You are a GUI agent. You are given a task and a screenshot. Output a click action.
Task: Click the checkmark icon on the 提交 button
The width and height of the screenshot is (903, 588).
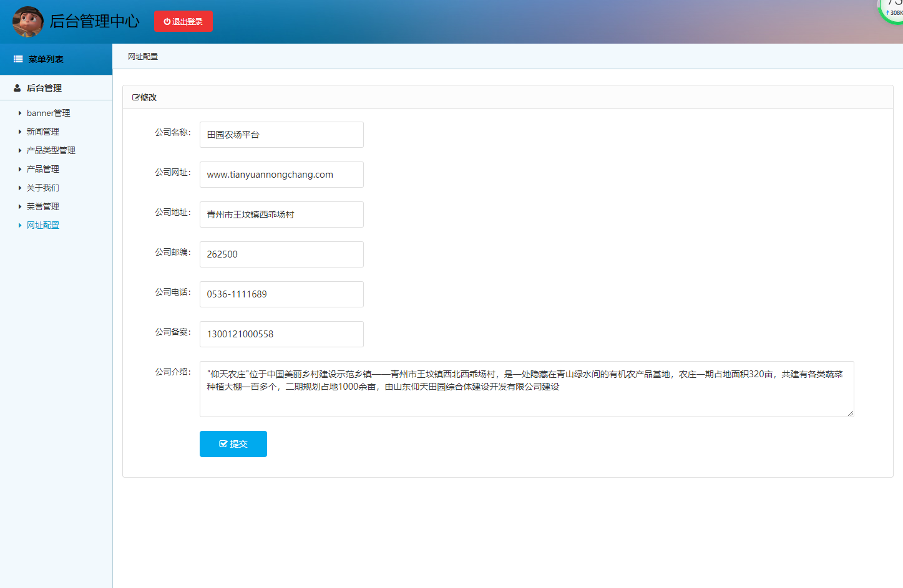(x=223, y=443)
